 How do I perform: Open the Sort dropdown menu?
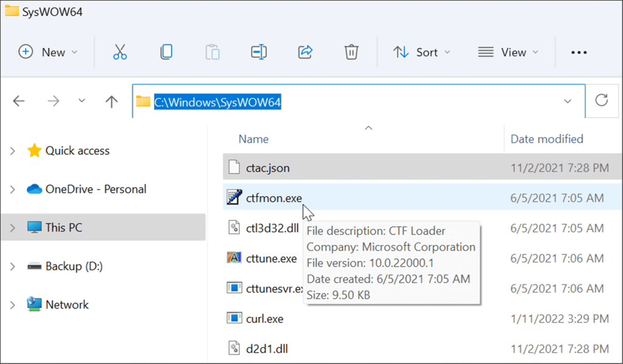coord(422,52)
